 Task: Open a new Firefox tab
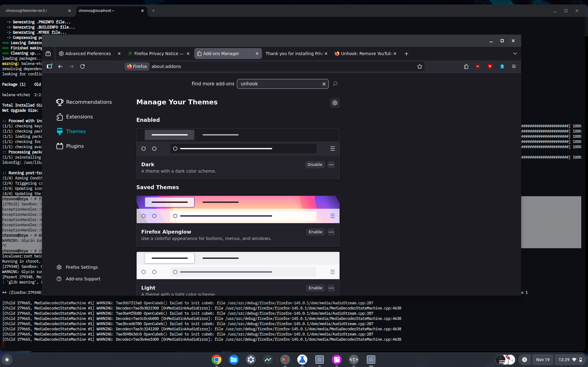407,54
